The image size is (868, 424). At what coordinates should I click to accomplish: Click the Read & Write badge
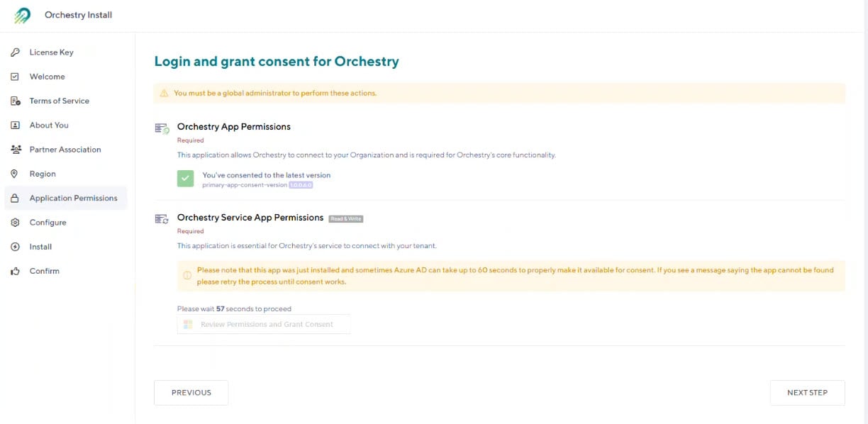346,218
